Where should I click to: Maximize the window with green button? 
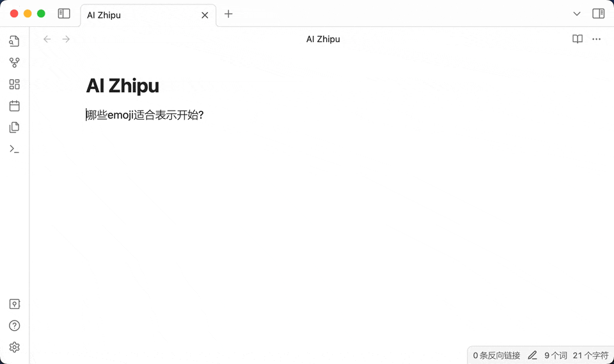point(41,13)
